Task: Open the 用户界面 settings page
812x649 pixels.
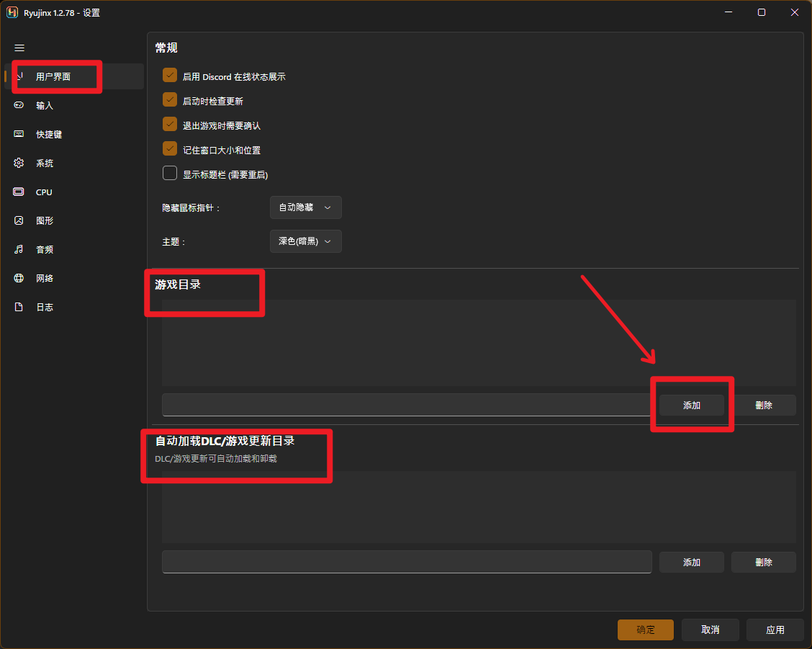Action: (x=74, y=77)
